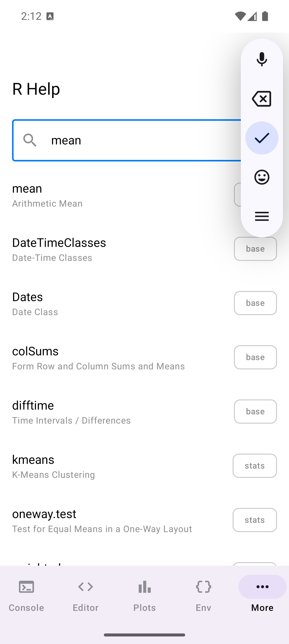
Task: Click the search magnifier icon
Action: pos(30,140)
